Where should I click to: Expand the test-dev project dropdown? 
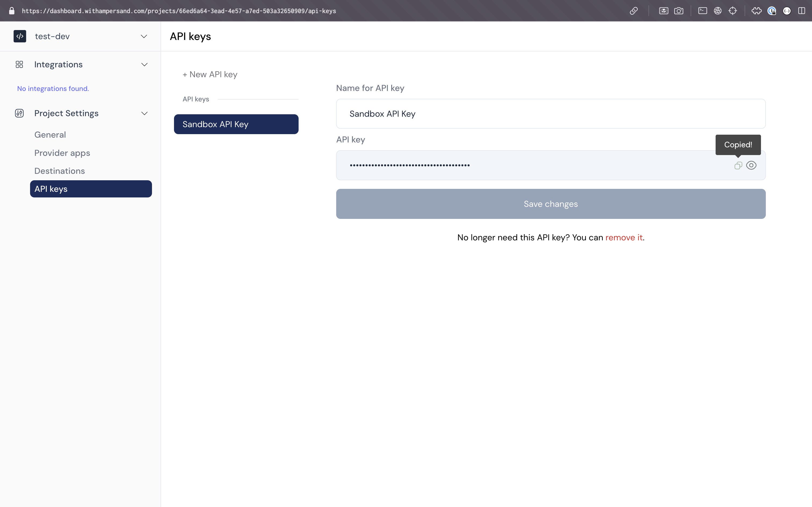(144, 36)
